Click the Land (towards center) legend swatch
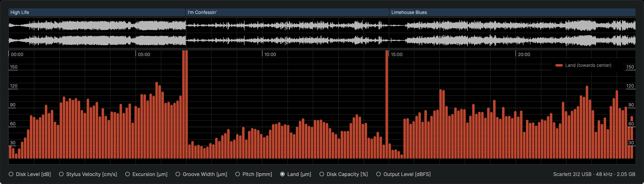644x184 pixels. pos(559,65)
